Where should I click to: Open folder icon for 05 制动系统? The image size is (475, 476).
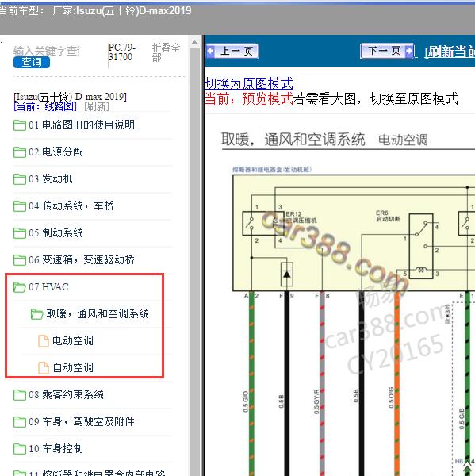(x=20, y=233)
